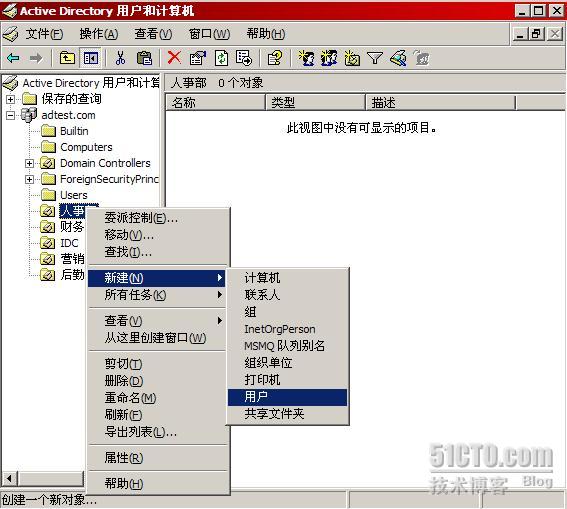Choose InetOrgPerson from the submenu

pyautogui.click(x=287, y=329)
